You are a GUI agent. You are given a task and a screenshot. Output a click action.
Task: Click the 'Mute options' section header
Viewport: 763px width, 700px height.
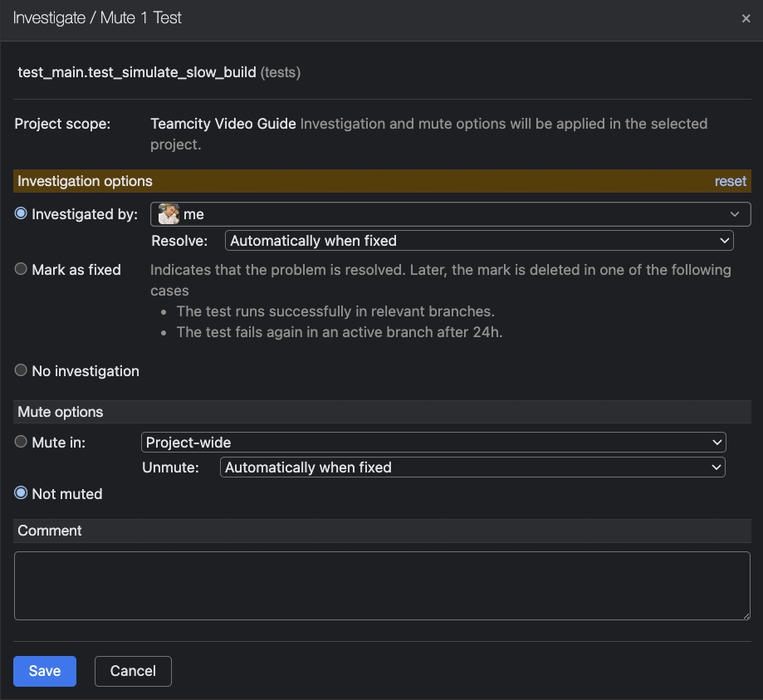[x=61, y=412]
